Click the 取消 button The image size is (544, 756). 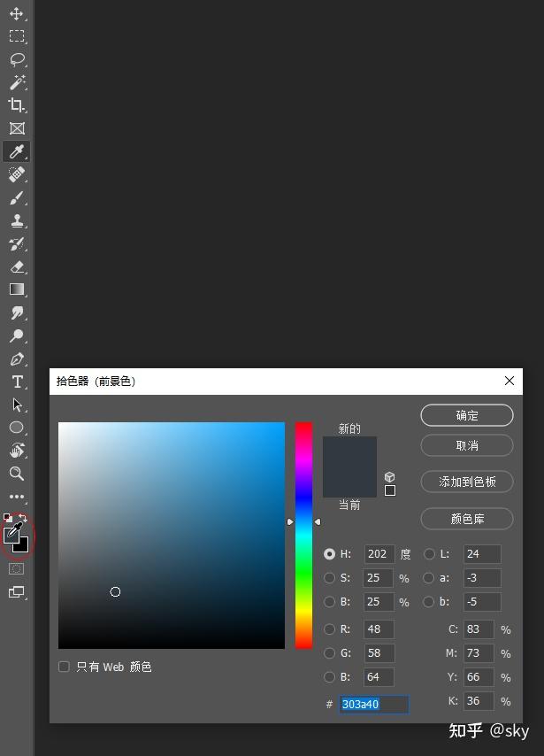pyautogui.click(x=467, y=445)
